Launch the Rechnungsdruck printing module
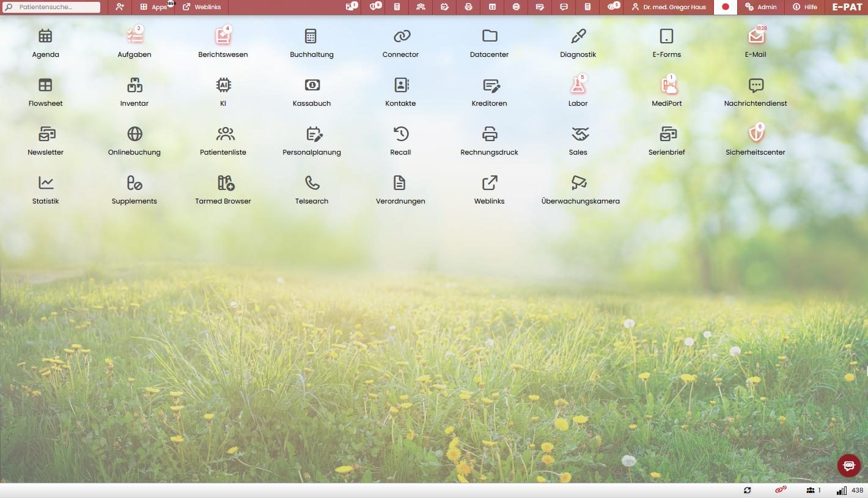868x498 pixels. (489, 140)
